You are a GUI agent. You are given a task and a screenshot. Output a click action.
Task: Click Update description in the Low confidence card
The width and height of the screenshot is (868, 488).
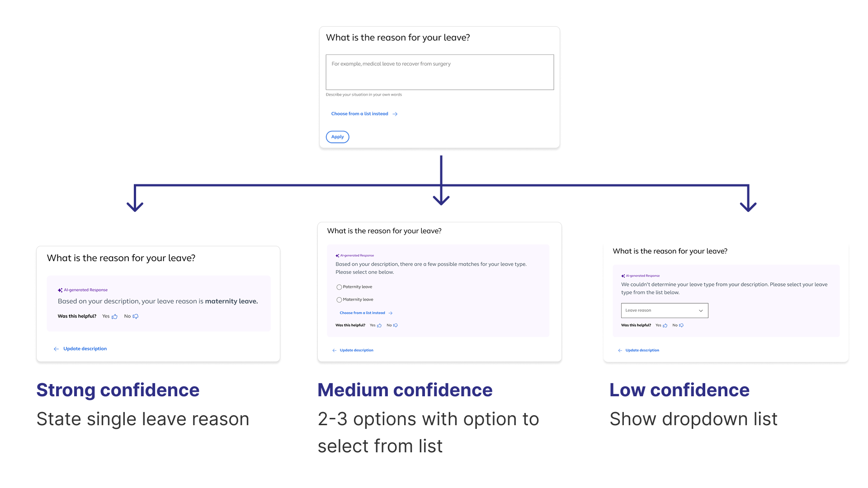[642, 350]
